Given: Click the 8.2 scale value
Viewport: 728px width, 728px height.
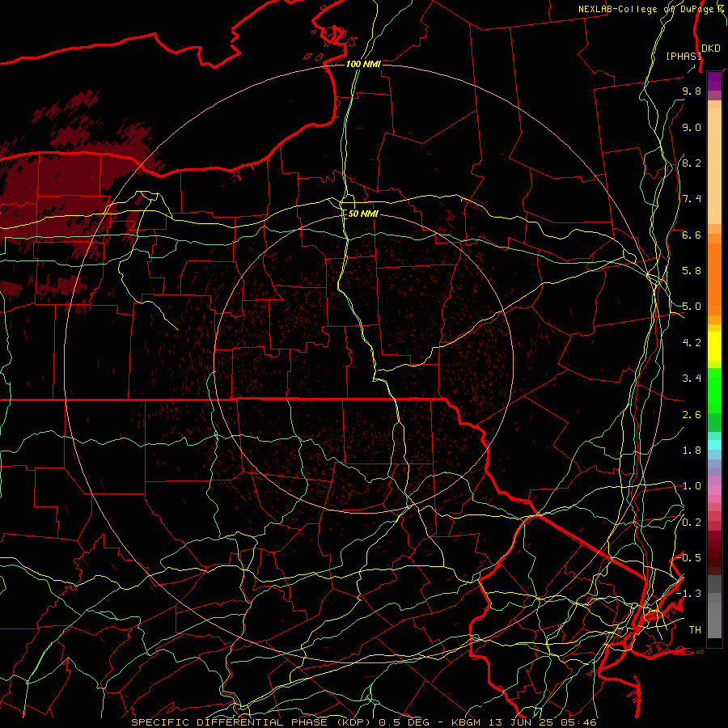Looking at the screenshot, I should click(692, 163).
